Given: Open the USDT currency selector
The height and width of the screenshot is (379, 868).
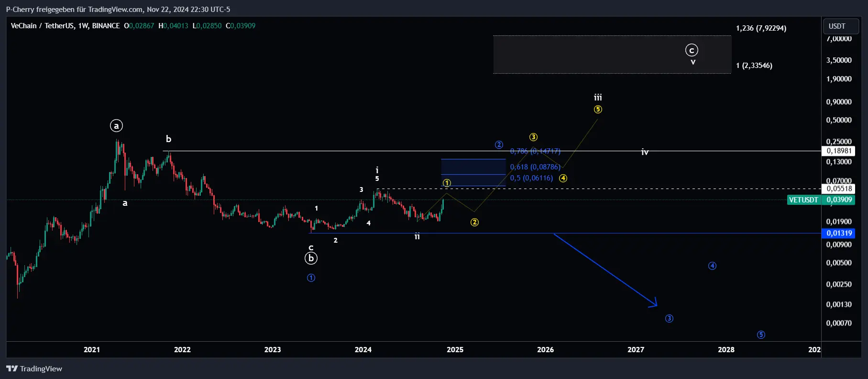Looking at the screenshot, I should [841, 26].
